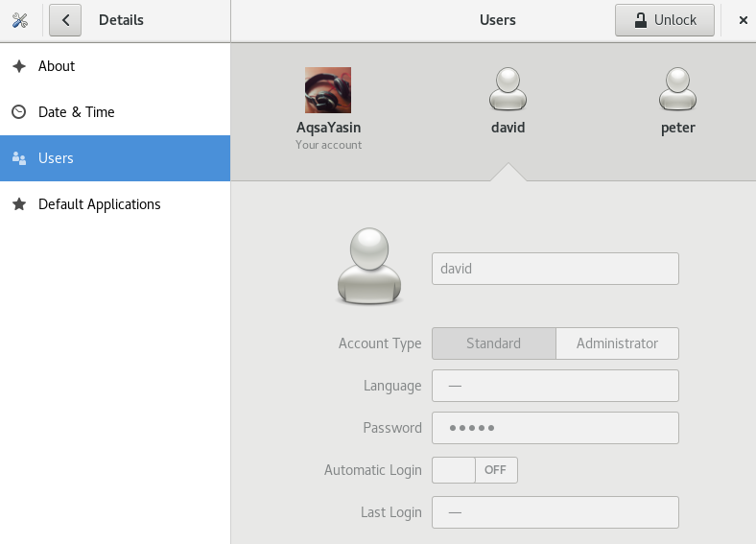Unlock the user settings
Screen dimensions: 756x544
665,20
